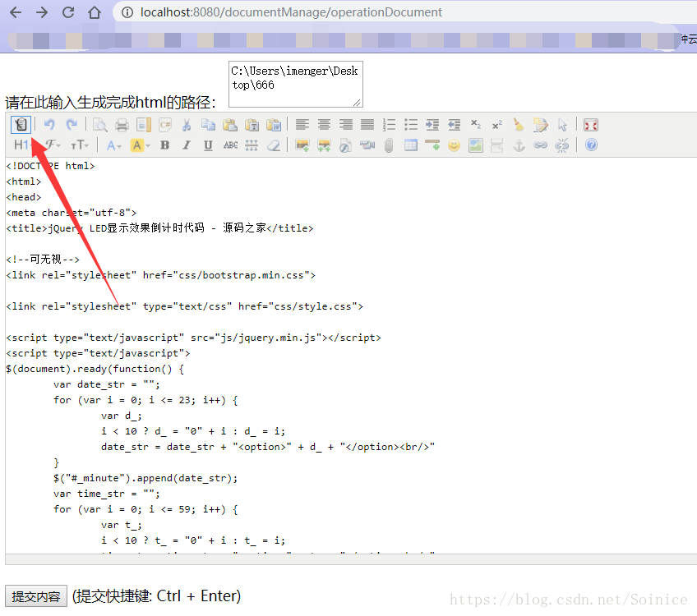The height and width of the screenshot is (616, 697).
Task: Toggle italic formatting
Action: point(187,145)
